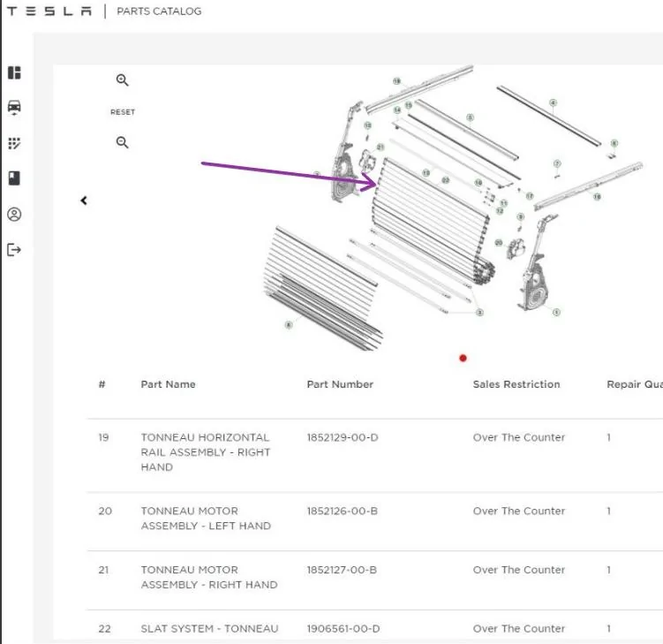Screen dimensions: 663x644
Task: Click Over The Counter in row 19
Action: click(x=519, y=437)
